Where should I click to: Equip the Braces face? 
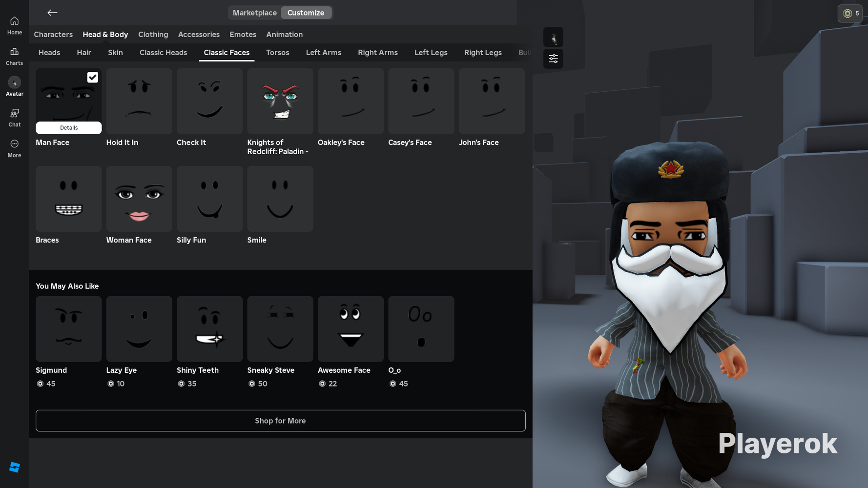69,199
